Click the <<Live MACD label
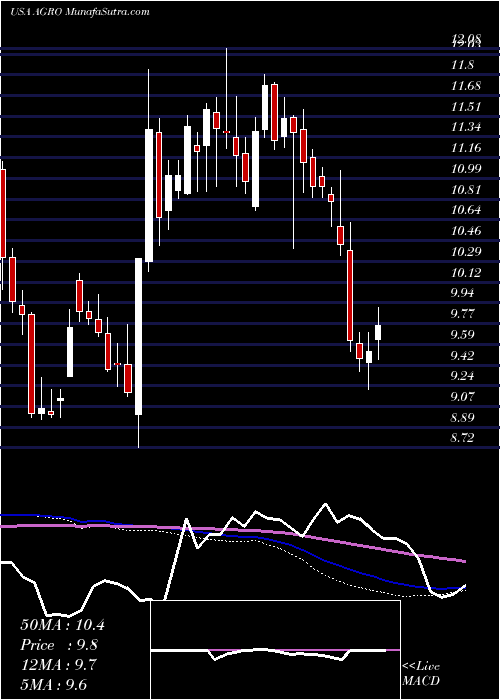This screenshot has height=700, width=500. (x=421, y=674)
